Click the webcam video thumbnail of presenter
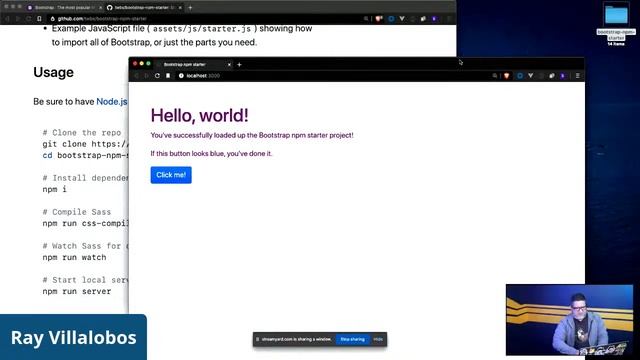Screen dimensions: 640x360 pos(569,320)
